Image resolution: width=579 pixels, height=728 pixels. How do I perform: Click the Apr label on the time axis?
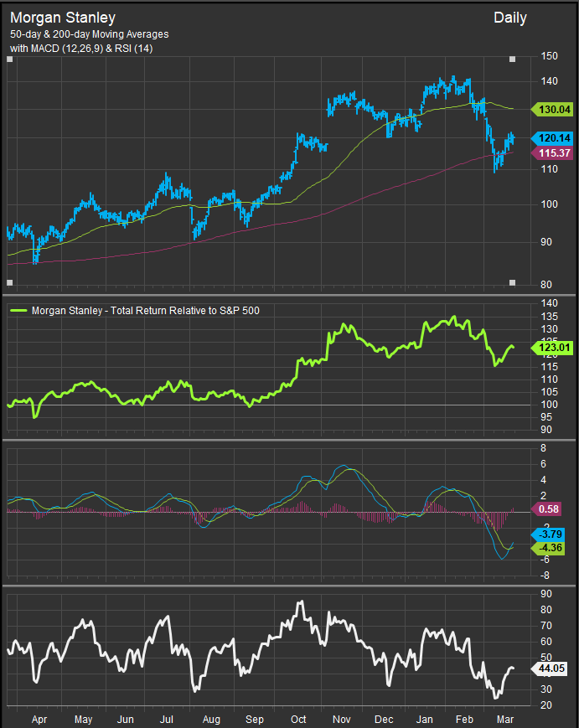coord(39,719)
